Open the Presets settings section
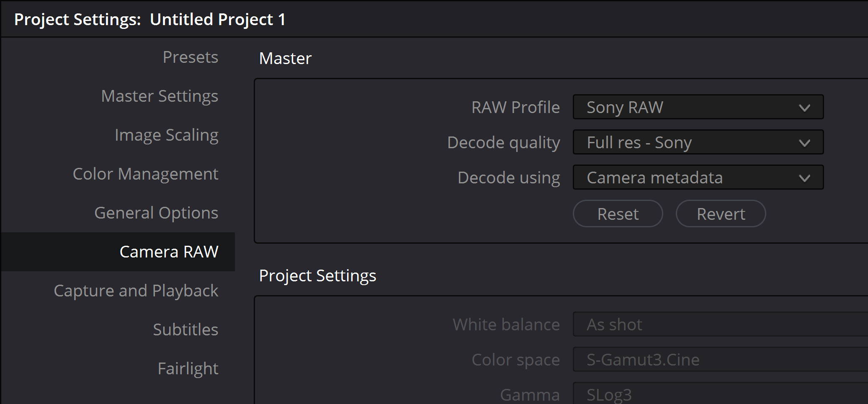868x404 pixels. pos(190,57)
